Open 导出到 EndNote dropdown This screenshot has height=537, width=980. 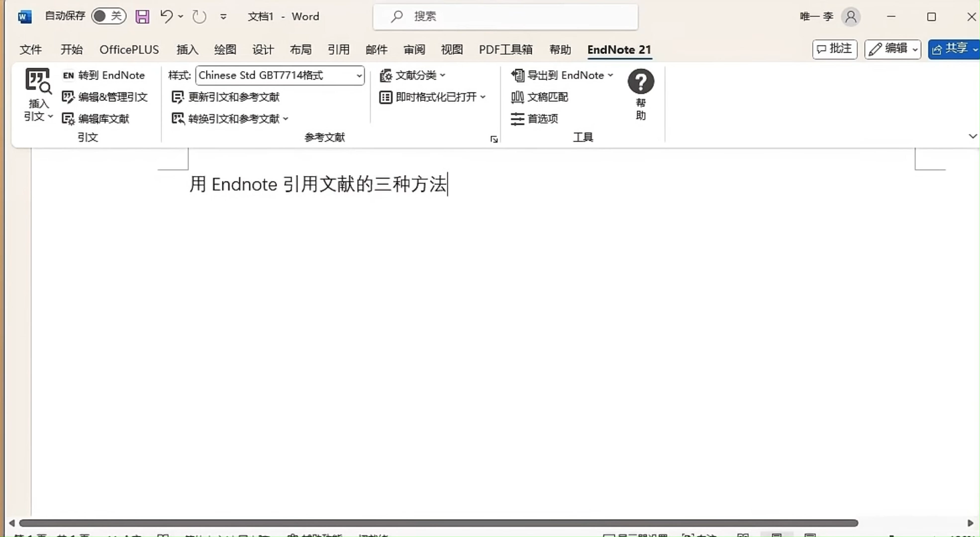(562, 76)
